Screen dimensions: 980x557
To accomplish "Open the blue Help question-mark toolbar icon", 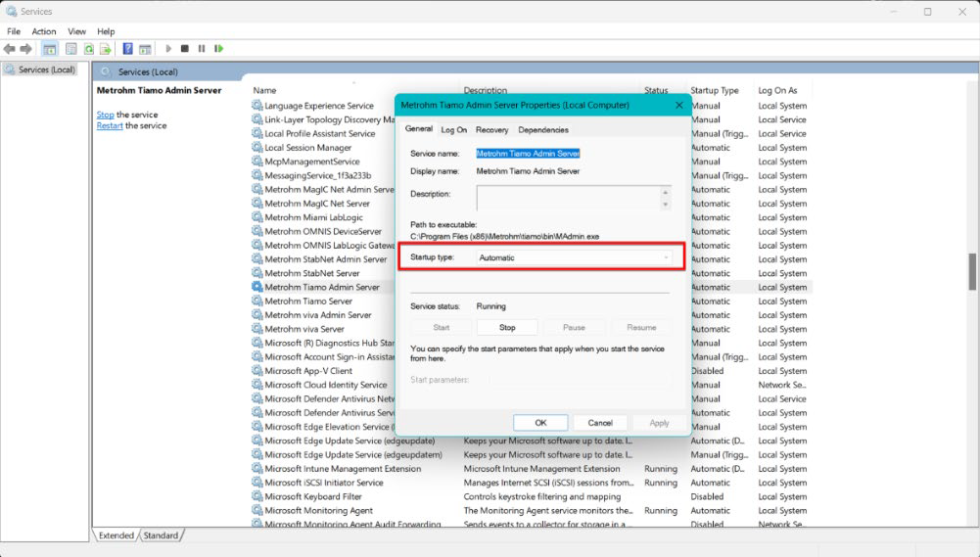I will tap(127, 49).
